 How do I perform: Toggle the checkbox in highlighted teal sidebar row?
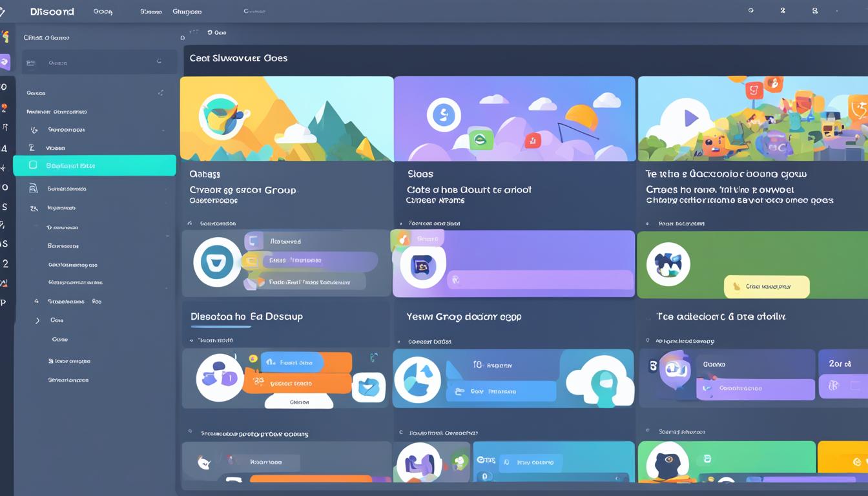[x=33, y=165]
